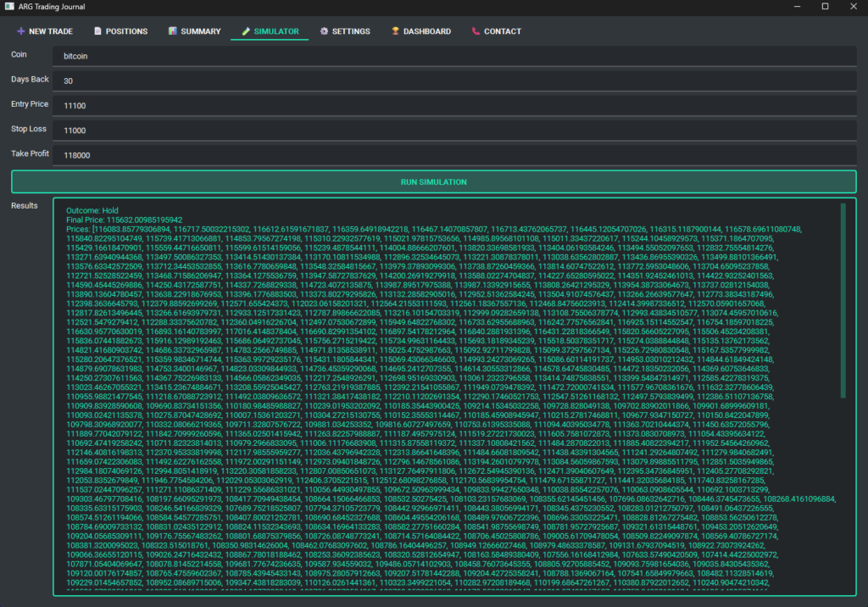Click the ARG Trading Journal app icon
The height and width of the screenshot is (607, 868).
(10, 7)
